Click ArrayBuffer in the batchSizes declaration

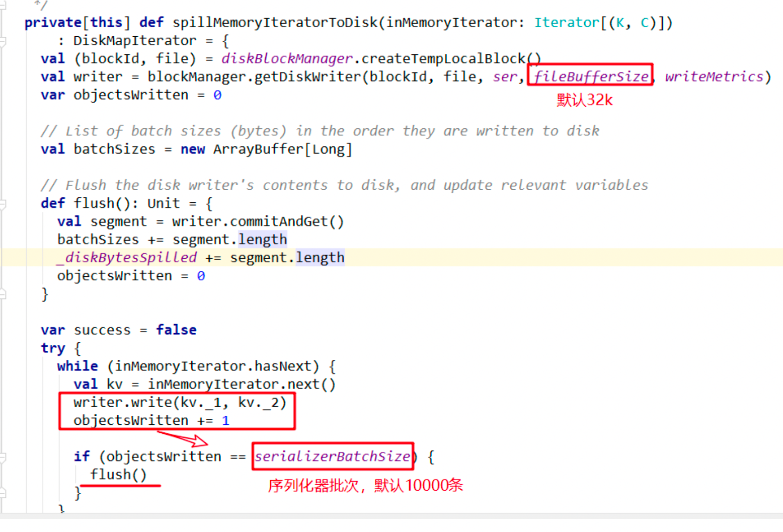pos(258,149)
